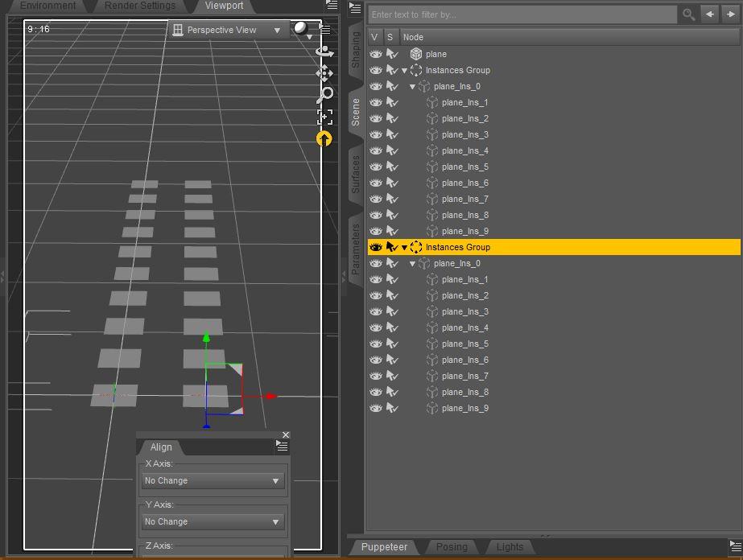Click the Node column header

(568, 37)
